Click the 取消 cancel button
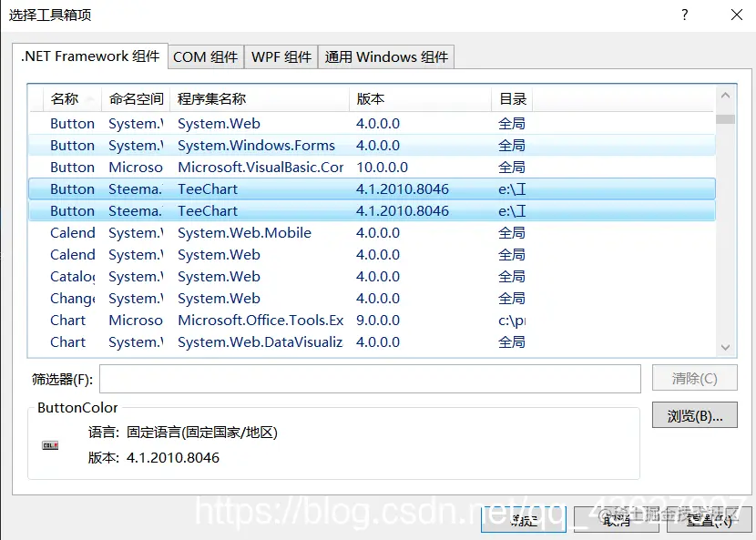This screenshot has height=540, width=756. coord(616,519)
